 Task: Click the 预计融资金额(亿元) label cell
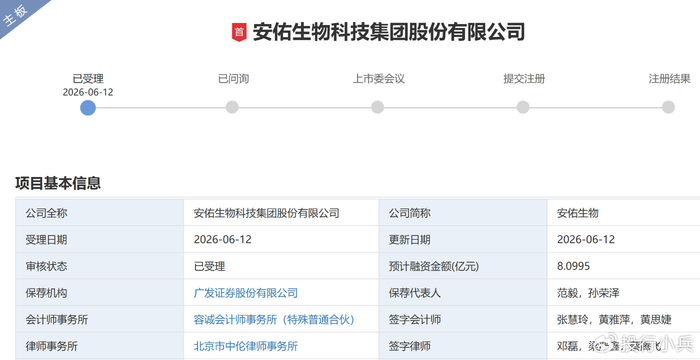coord(463,266)
